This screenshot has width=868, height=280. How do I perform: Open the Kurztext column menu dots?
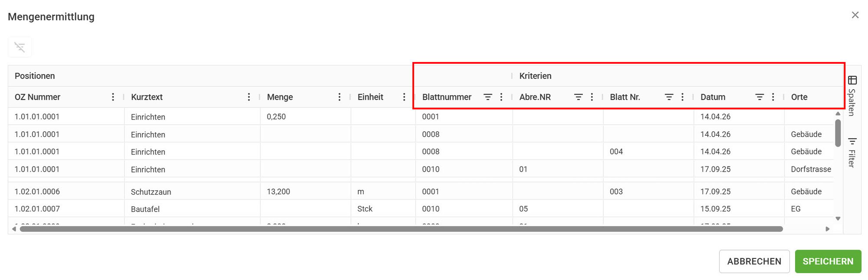(249, 97)
